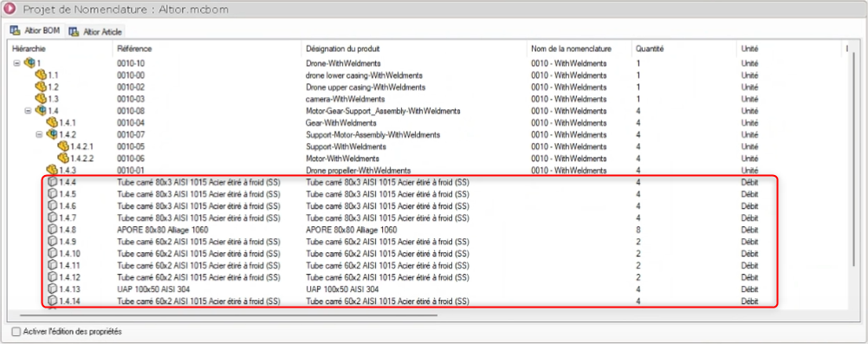Click the profile icon of row 1.4.6
This screenshot has width=868, height=344.
[x=53, y=205]
